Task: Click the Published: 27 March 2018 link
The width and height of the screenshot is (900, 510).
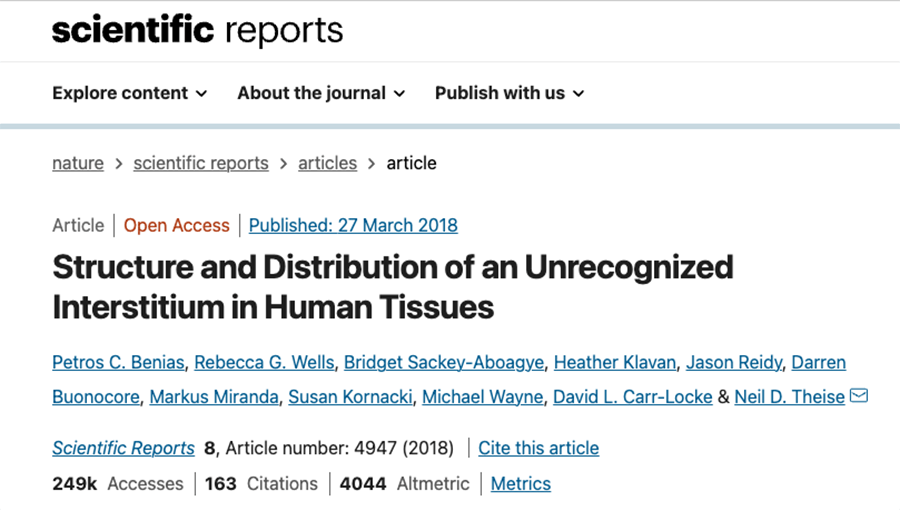Action: click(x=353, y=225)
